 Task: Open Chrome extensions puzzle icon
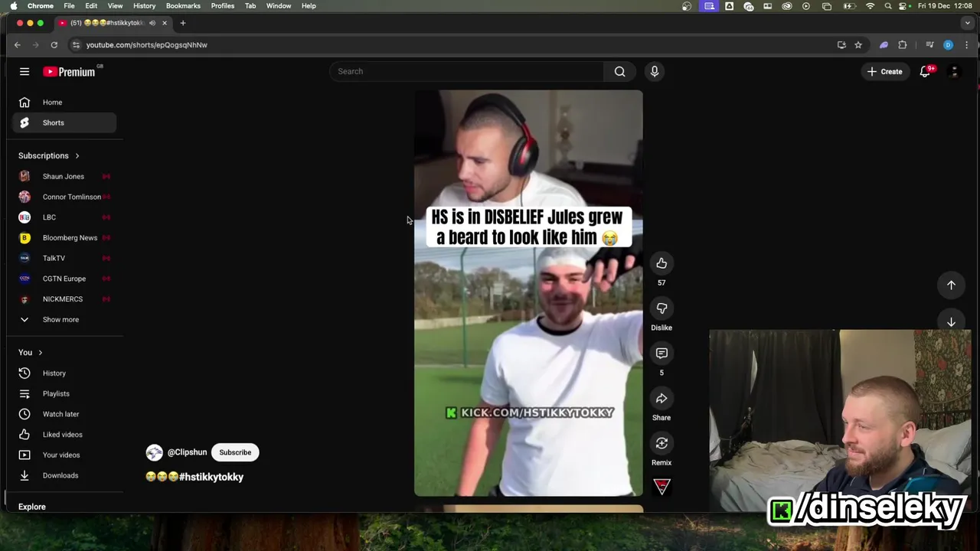pos(903,44)
